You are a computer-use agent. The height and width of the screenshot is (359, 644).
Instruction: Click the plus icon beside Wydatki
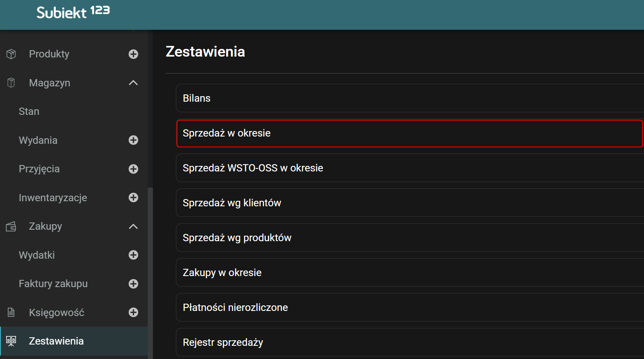click(133, 255)
